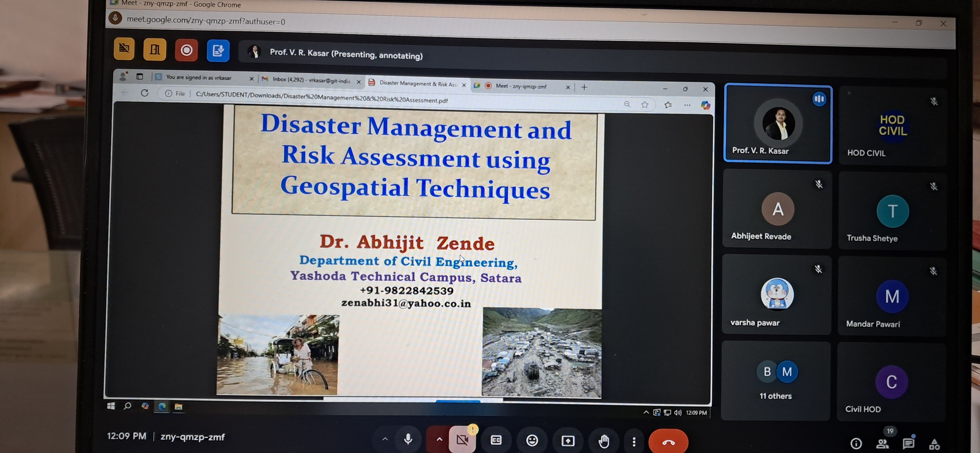Select Disaster Management & Risk Assessment tab
The image size is (980, 453).
(x=418, y=83)
